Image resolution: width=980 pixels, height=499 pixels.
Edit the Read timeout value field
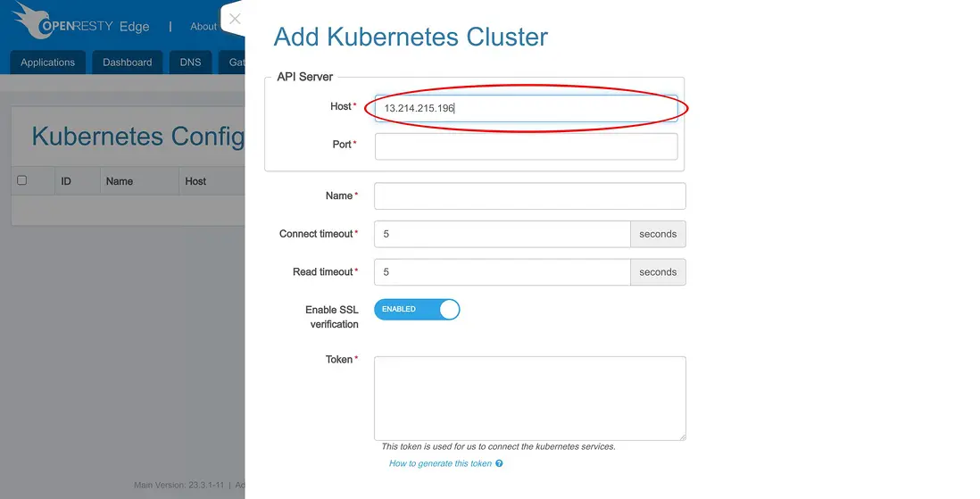502,272
